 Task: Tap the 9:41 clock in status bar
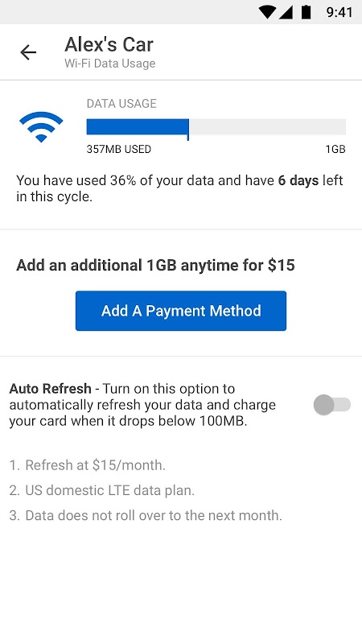pos(339,12)
